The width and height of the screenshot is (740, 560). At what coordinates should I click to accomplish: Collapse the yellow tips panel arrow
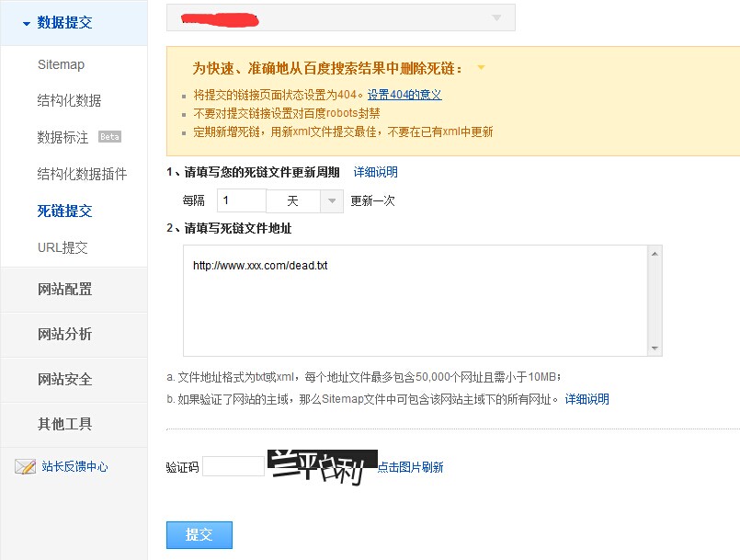[x=481, y=68]
